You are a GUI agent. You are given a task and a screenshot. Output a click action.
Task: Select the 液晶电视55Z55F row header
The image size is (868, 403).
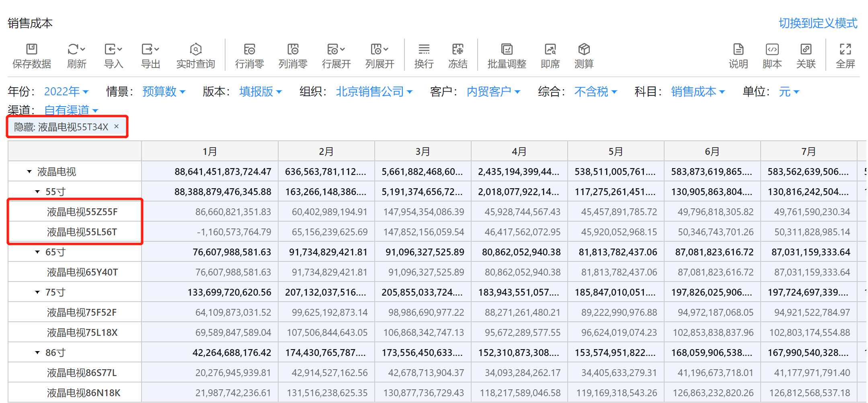pos(82,212)
